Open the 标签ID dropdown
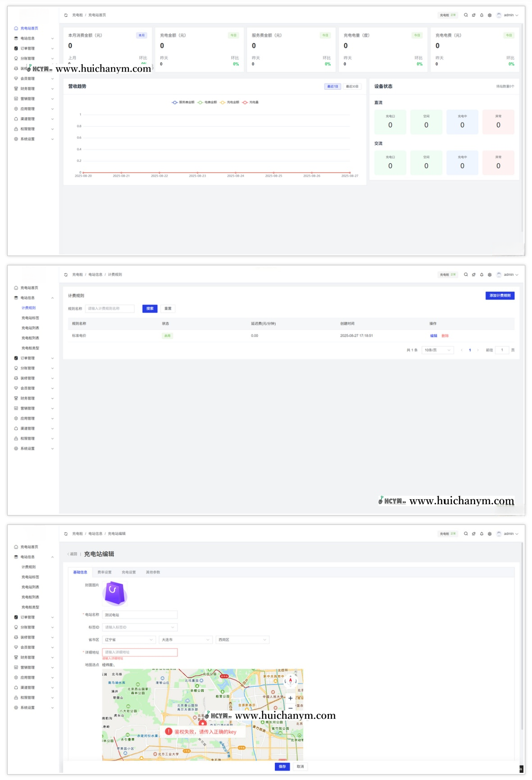Screen dimensions: 532x780 [x=140, y=627]
